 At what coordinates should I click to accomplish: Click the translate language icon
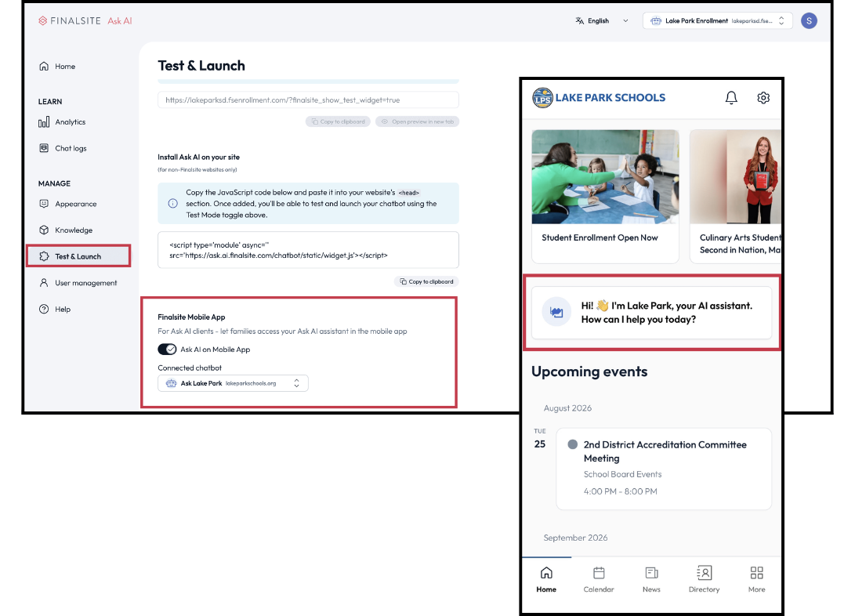click(580, 20)
